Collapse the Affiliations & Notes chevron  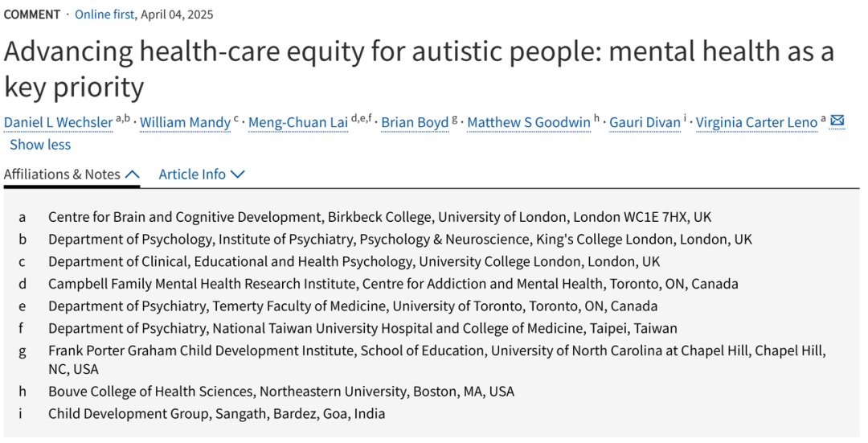133,174
